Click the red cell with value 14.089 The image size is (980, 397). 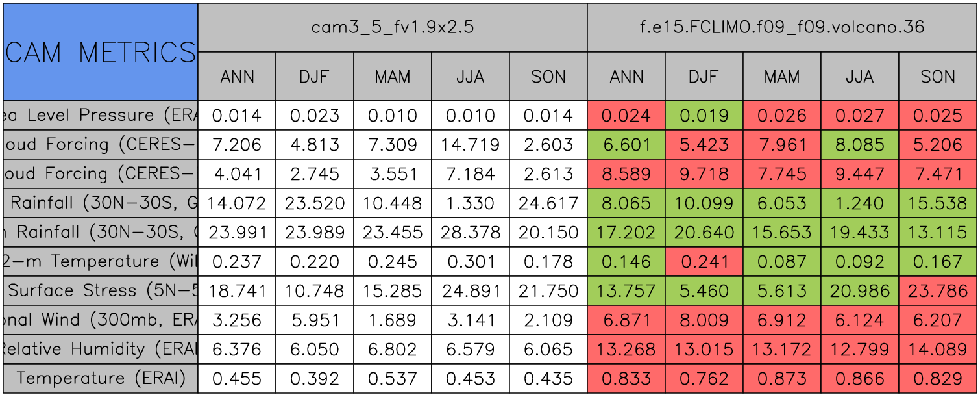(x=937, y=349)
